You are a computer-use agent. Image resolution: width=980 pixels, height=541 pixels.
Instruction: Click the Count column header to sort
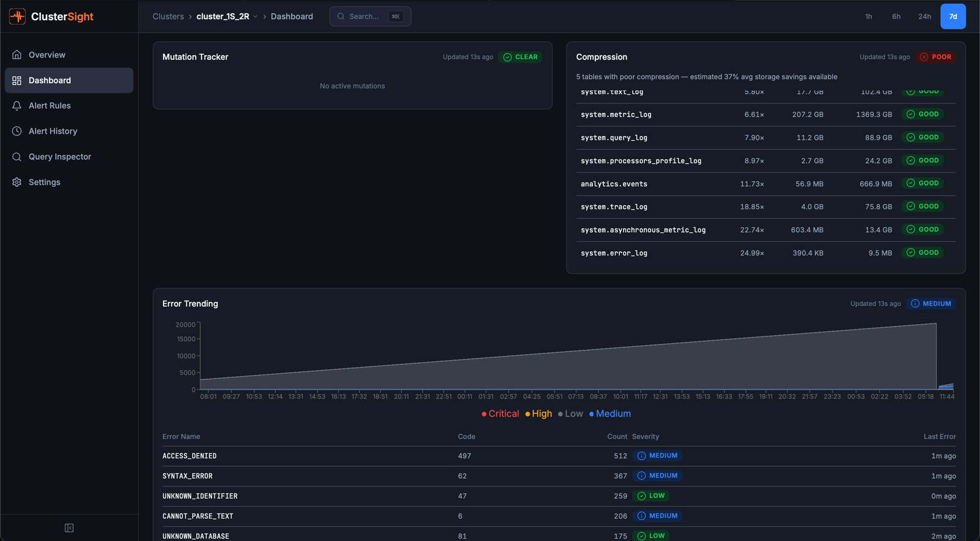(x=617, y=437)
